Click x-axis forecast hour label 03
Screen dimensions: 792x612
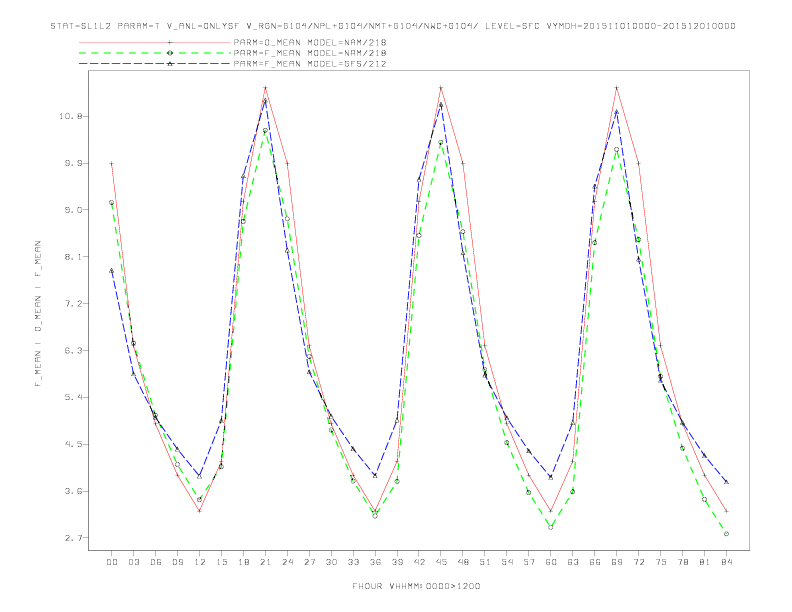tap(133, 562)
